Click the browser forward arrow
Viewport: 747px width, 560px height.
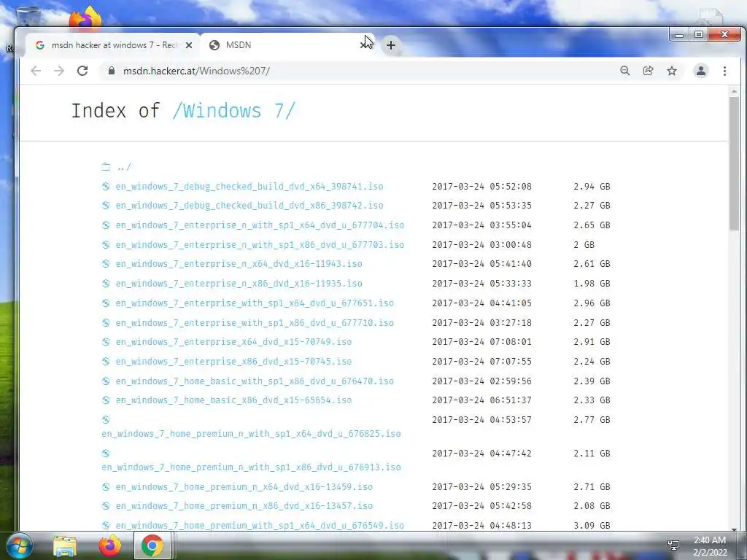tap(59, 71)
